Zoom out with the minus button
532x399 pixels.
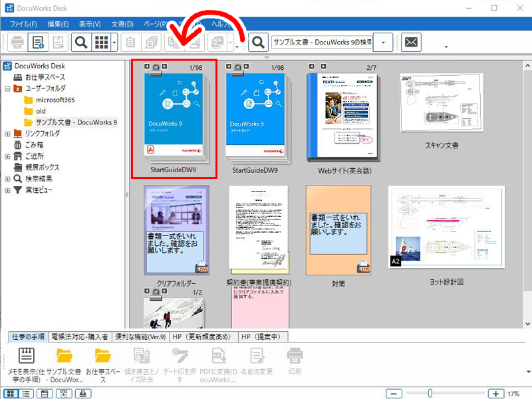[394, 394]
